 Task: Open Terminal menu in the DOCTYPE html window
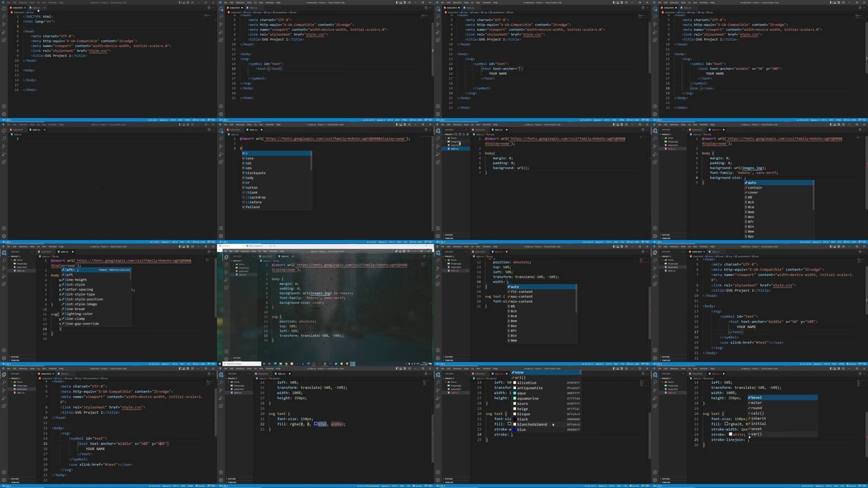[x=53, y=3]
